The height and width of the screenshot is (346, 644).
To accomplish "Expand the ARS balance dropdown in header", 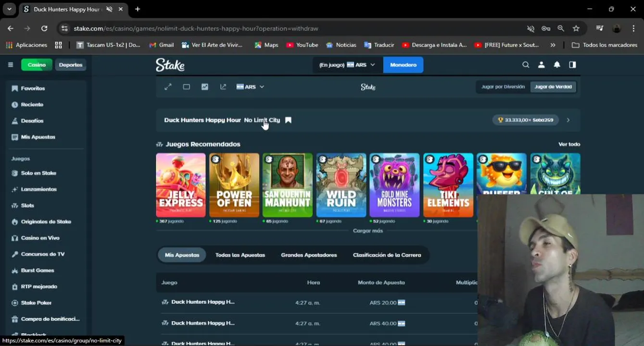I will 347,65.
